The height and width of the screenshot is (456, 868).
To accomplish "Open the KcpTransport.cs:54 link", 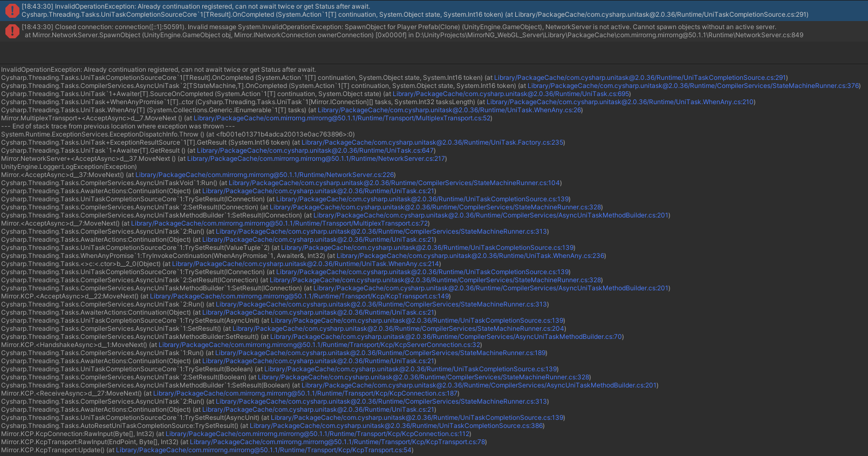I will coord(264,450).
